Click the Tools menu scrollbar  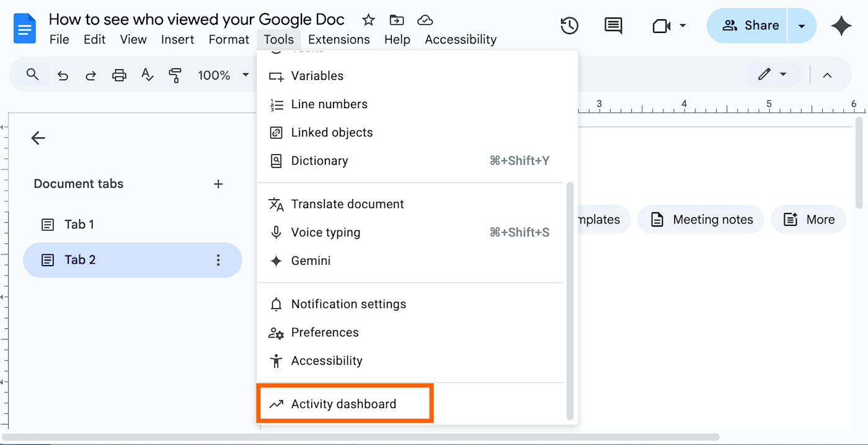tap(570, 301)
